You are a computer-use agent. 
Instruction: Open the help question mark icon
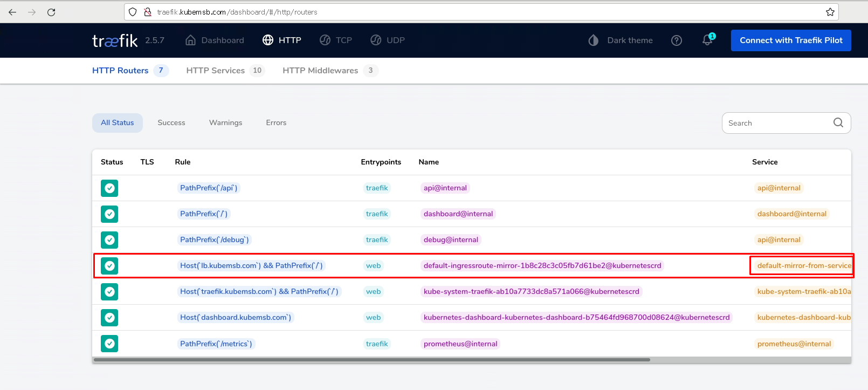[677, 40]
